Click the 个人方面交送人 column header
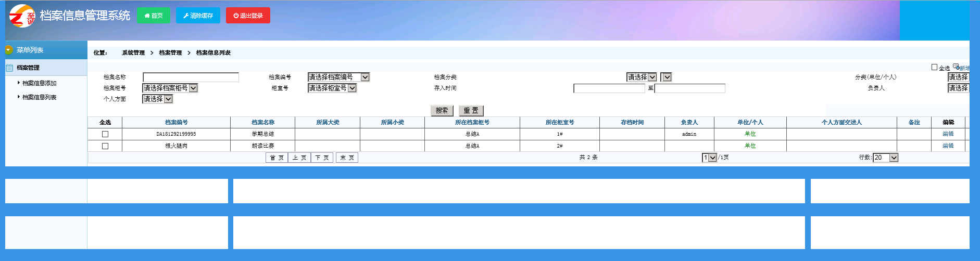 (841, 122)
